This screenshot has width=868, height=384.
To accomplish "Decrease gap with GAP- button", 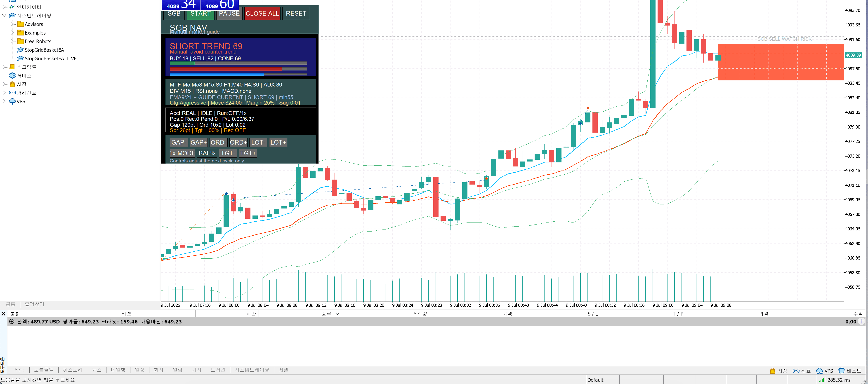I will pos(179,143).
